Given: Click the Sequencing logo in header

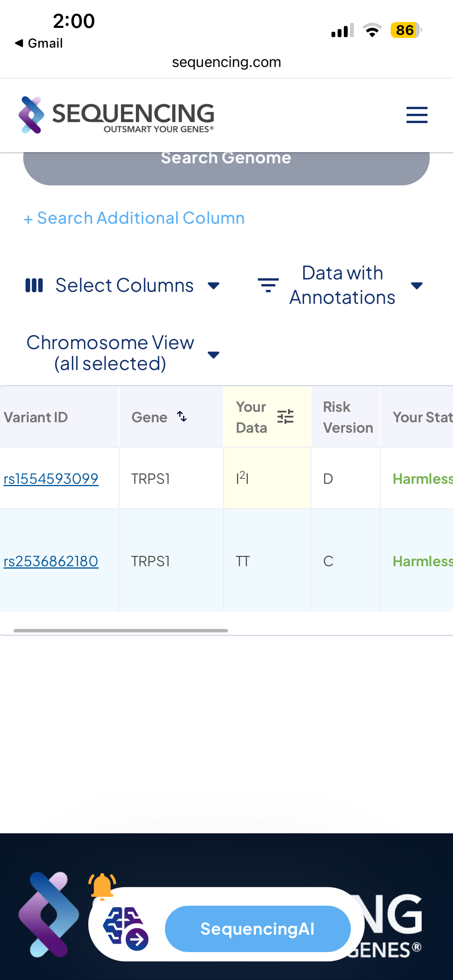Looking at the screenshot, I should 116,115.
